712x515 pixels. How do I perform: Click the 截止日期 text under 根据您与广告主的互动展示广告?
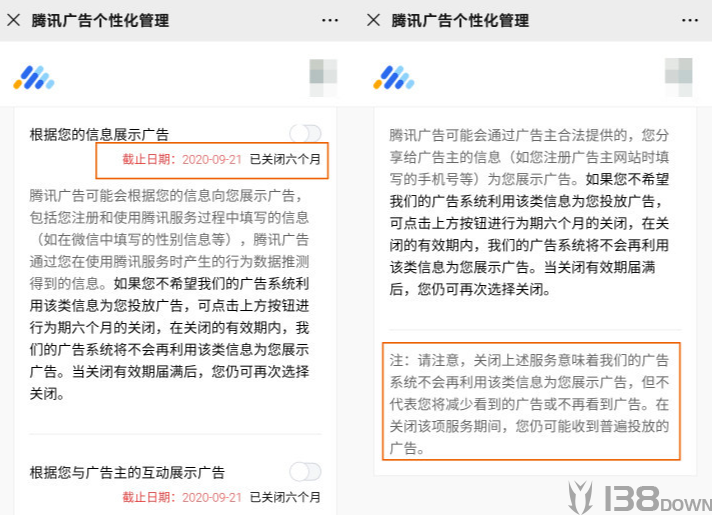click(x=182, y=497)
